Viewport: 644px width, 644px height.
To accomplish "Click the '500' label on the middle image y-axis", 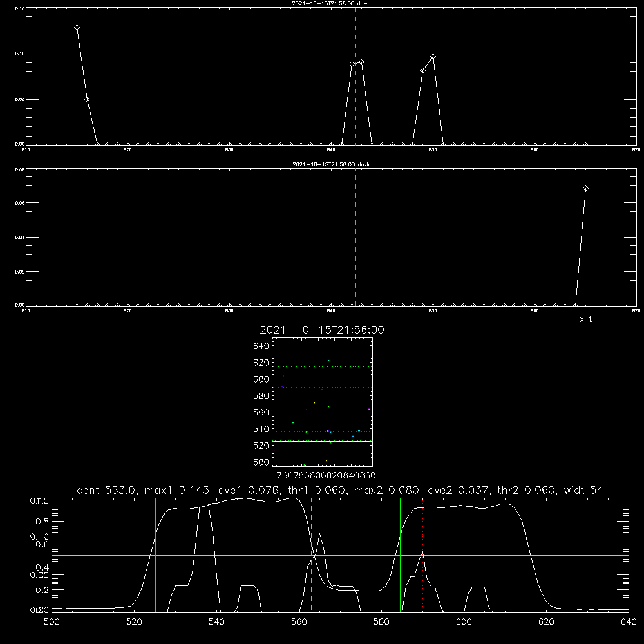I will pyautogui.click(x=261, y=462).
